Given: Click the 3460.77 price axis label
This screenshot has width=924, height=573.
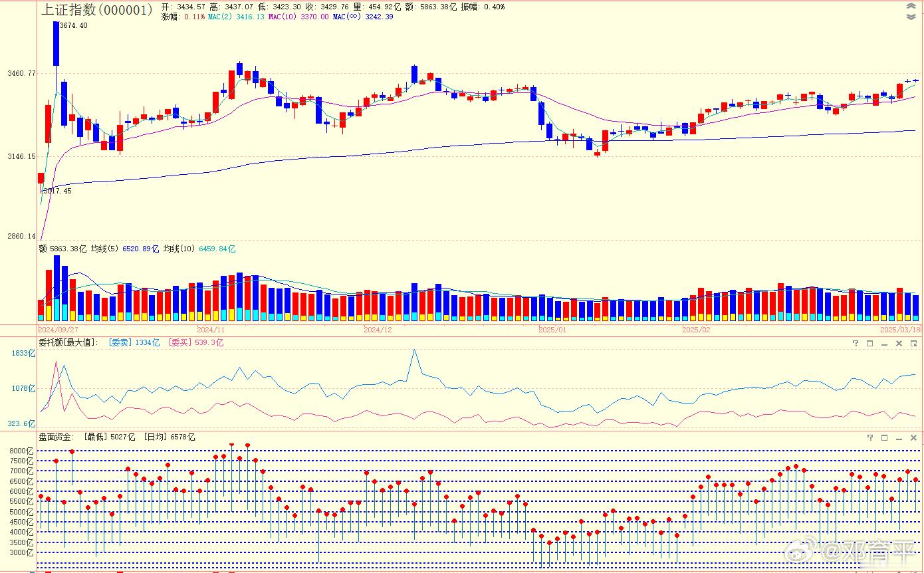Looking at the screenshot, I should tap(23, 73).
